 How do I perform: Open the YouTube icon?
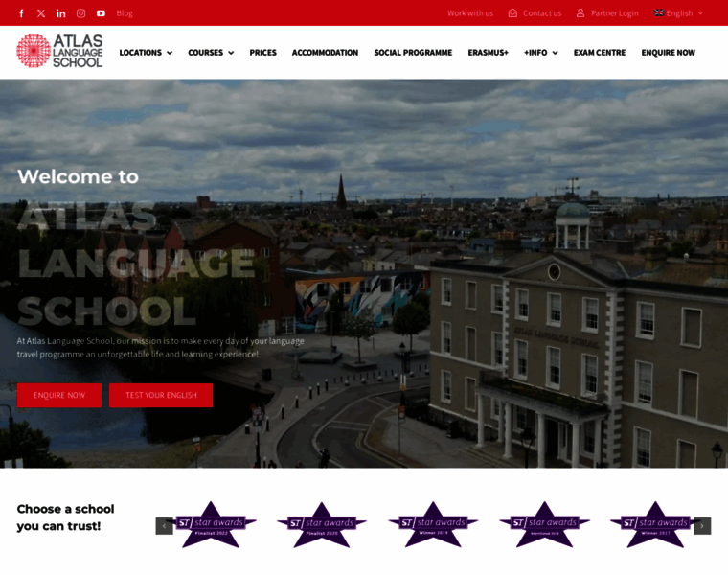(x=101, y=13)
